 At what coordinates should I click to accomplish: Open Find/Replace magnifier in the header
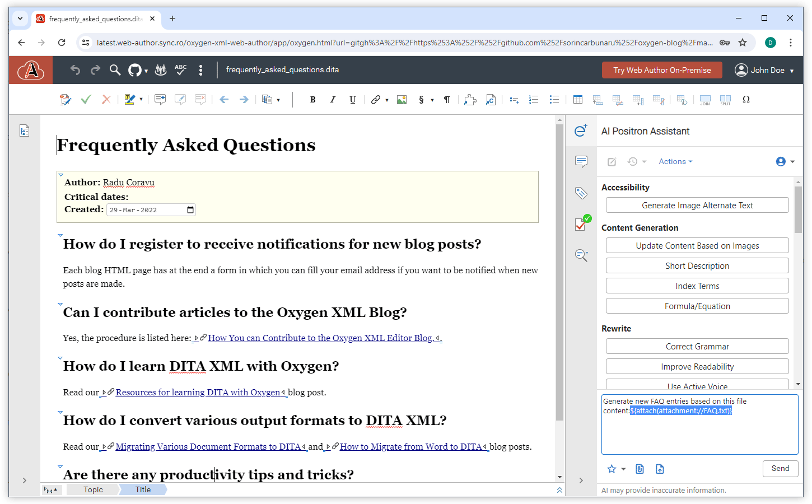(x=115, y=70)
